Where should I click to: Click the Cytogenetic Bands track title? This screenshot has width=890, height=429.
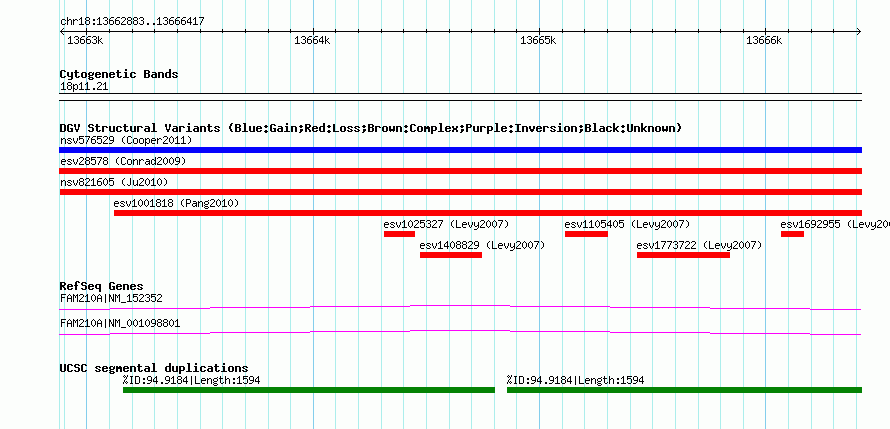tap(119, 74)
